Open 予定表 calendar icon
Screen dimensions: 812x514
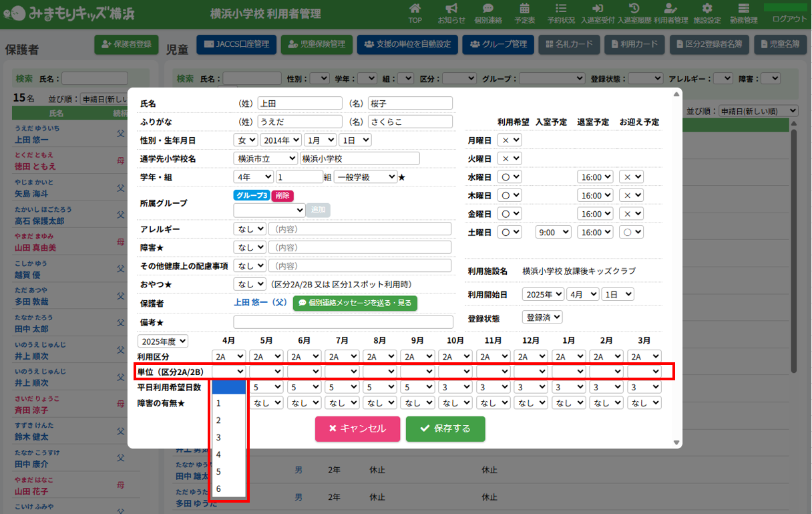point(525,9)
